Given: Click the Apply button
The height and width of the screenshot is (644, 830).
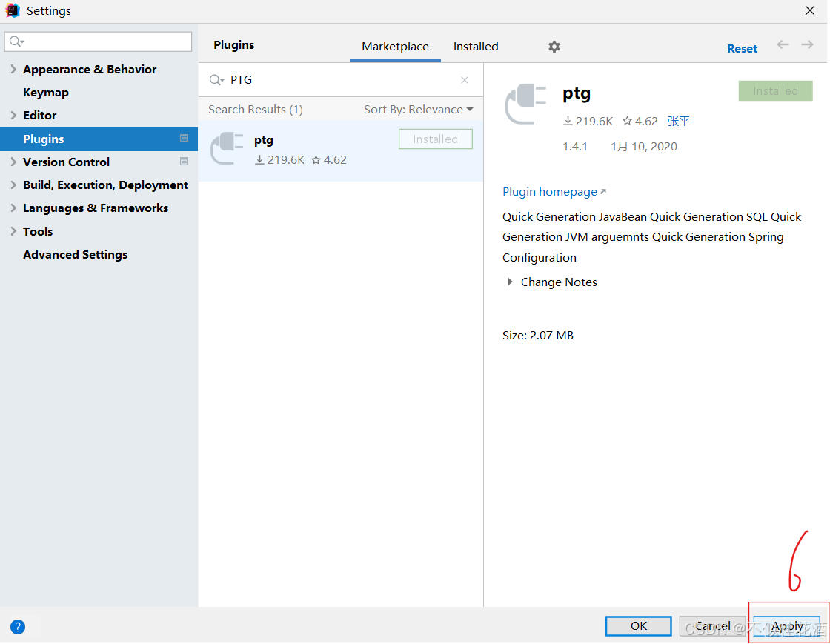Looking at the screenshot, I should coord(787,626).
